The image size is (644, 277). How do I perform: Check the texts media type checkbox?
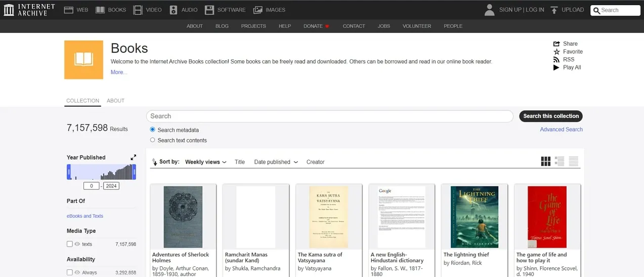click(70, 244)
